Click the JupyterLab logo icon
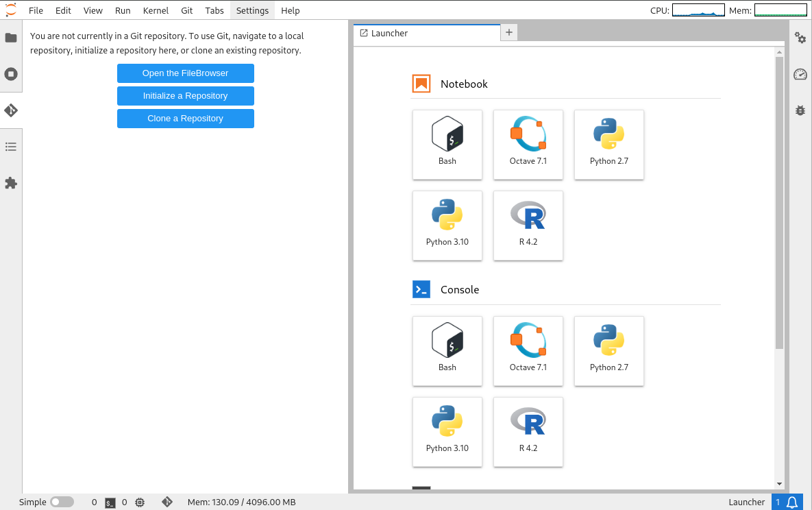 11,10
